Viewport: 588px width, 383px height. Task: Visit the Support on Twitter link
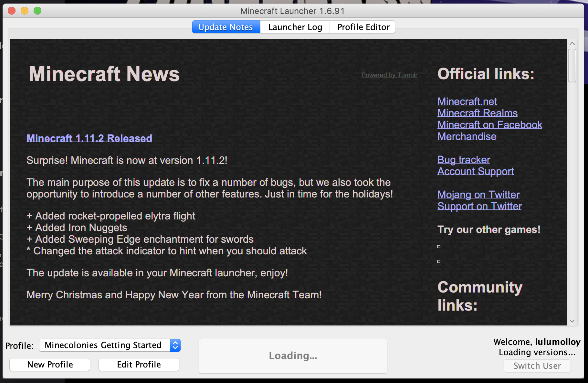(479, 206)
